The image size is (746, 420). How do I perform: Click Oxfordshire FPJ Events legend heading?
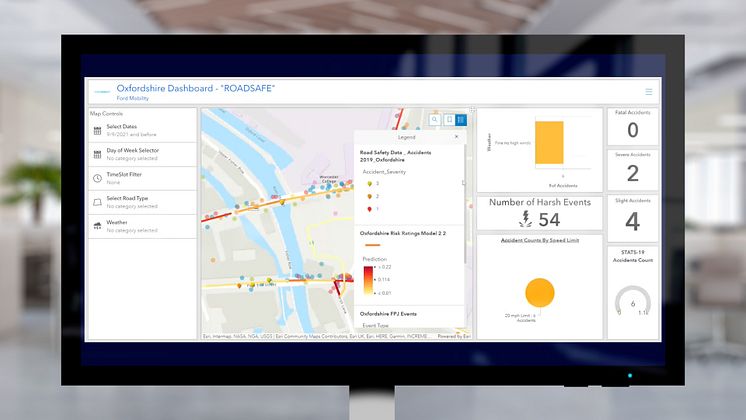point(388,314)
